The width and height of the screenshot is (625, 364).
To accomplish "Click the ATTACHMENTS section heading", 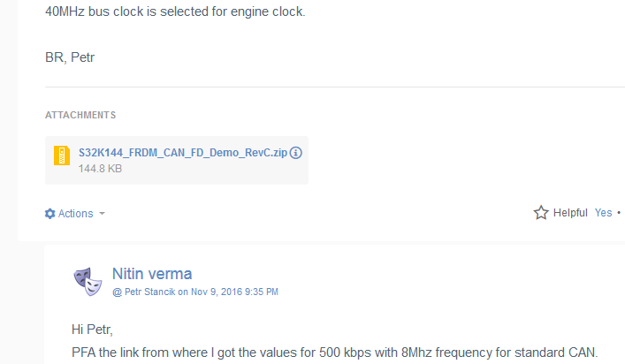I will coord(80,115).
